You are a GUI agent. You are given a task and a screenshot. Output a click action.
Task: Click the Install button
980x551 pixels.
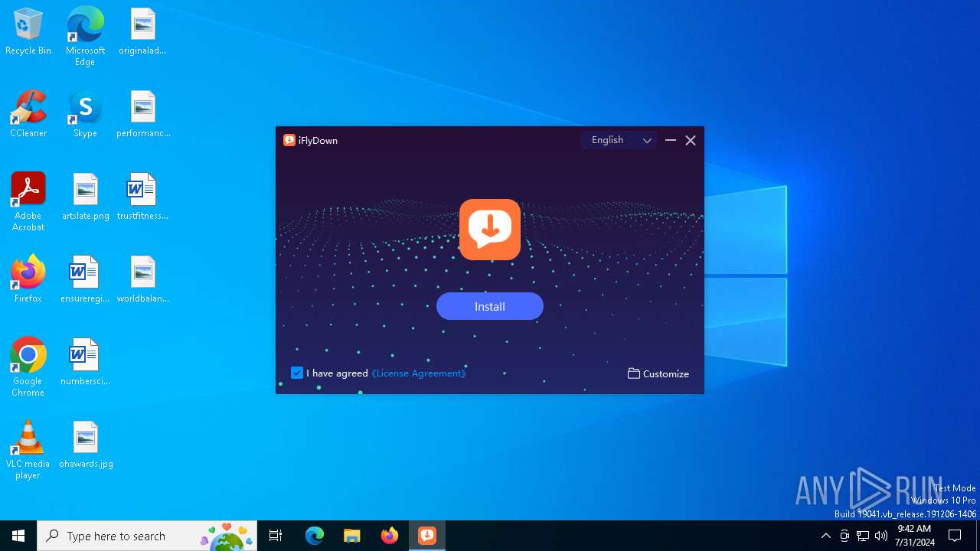(x=490, y=306)
